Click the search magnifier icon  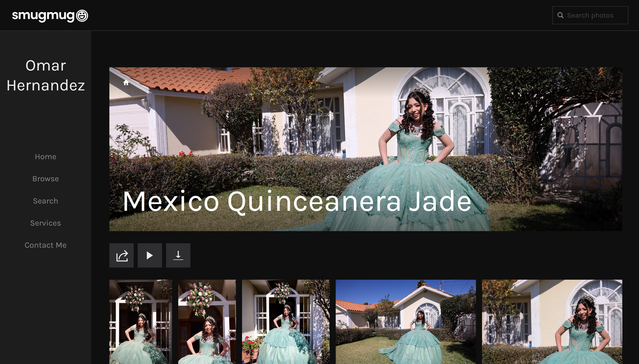[x=560, y=15]
